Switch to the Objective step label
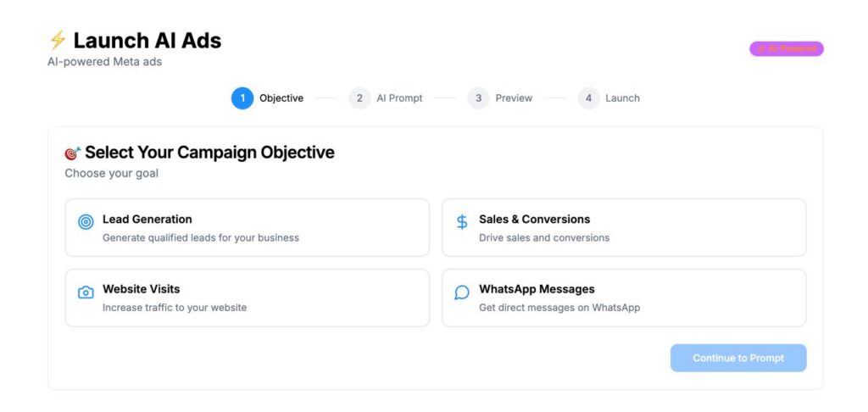 pos(281,98)
